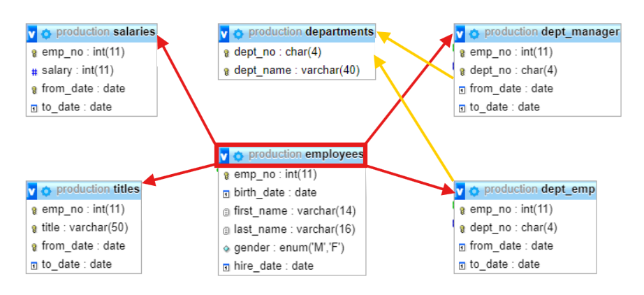
Task: Open the gear options on salaries table
Action: click(x=46, y=34)
